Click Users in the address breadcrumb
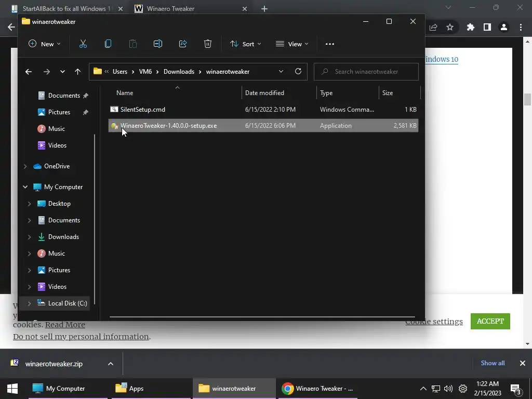Image resolution: width=532 pixels, height=399 pixels. click(x=120, y=72)
